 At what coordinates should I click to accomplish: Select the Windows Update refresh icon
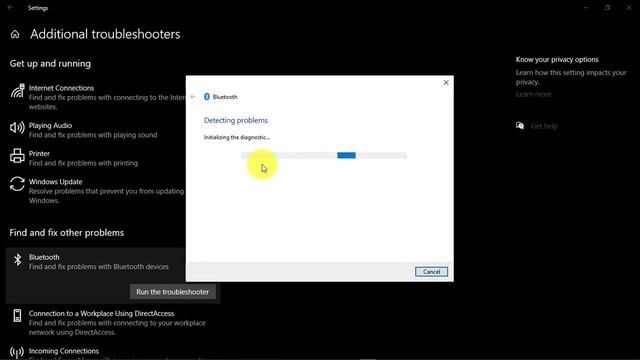(17, 184)
